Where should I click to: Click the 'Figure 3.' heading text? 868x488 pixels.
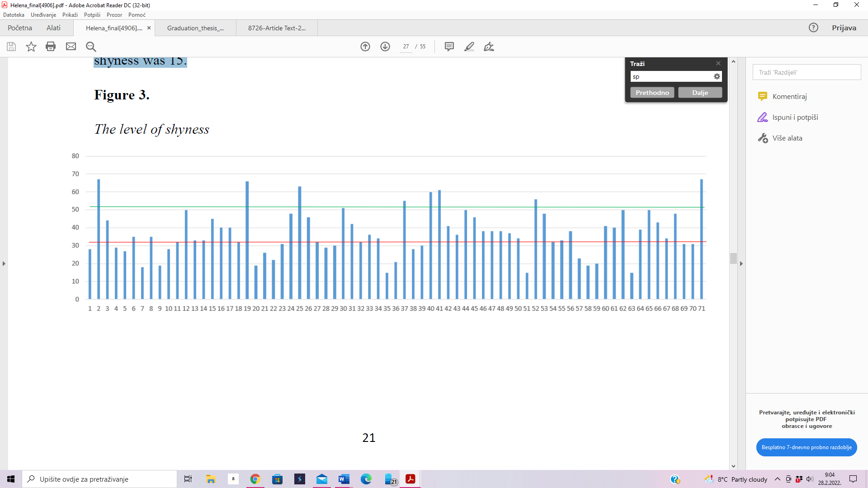(x=122, y=95)
